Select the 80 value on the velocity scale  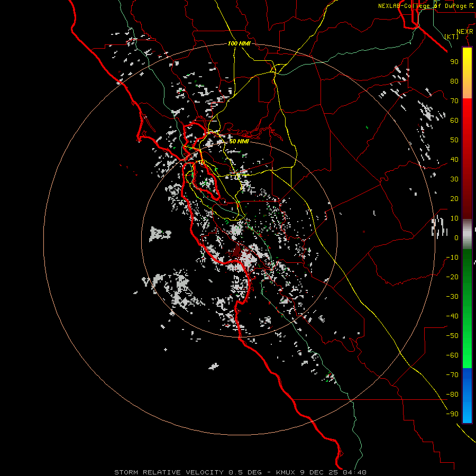click(x=454, y=81)
